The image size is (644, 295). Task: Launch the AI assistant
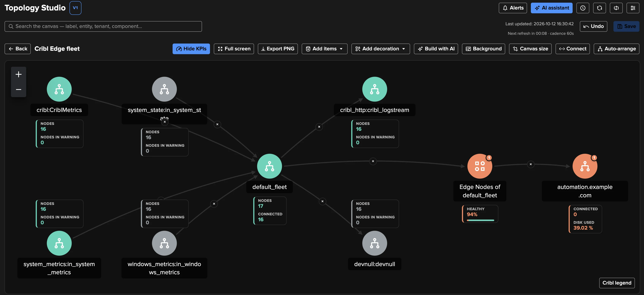click(x=552, y=8)
